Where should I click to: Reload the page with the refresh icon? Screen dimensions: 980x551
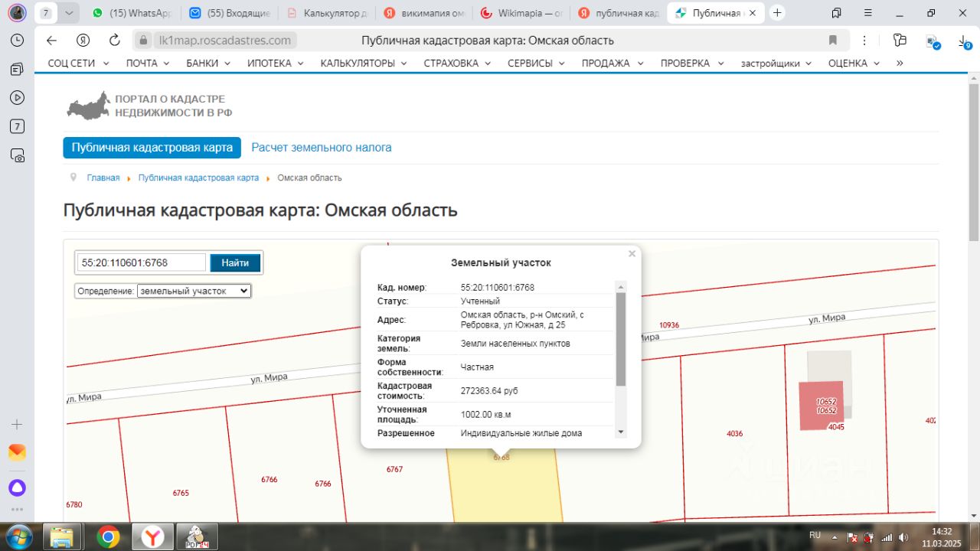[115, 41]
